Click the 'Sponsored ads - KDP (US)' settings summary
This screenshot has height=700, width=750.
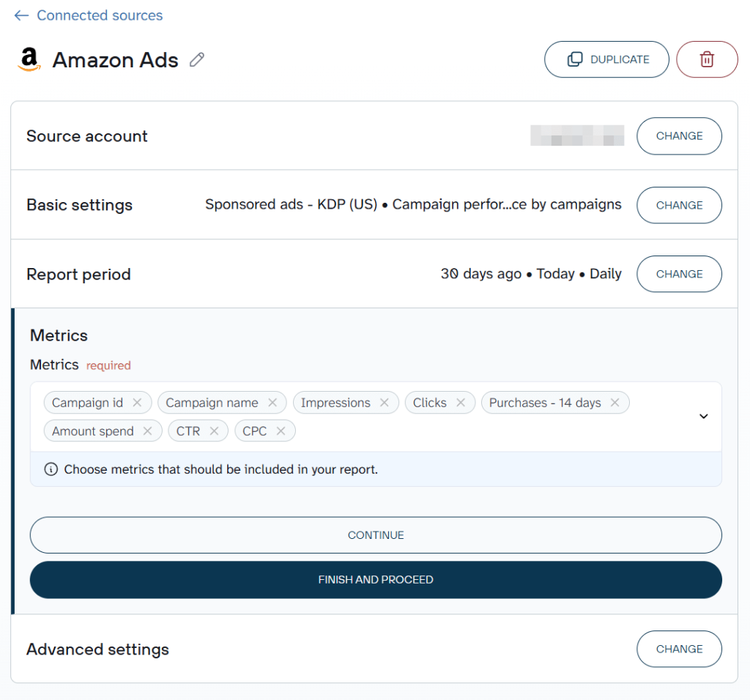pyautogui.click(x=413, y=204)
